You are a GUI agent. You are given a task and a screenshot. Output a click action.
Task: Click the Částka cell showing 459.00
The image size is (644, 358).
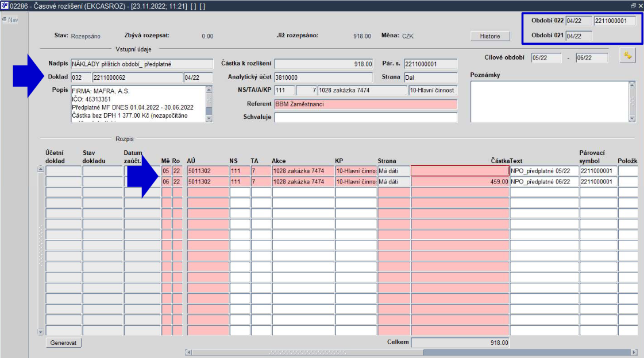click(x=460, y=182)
